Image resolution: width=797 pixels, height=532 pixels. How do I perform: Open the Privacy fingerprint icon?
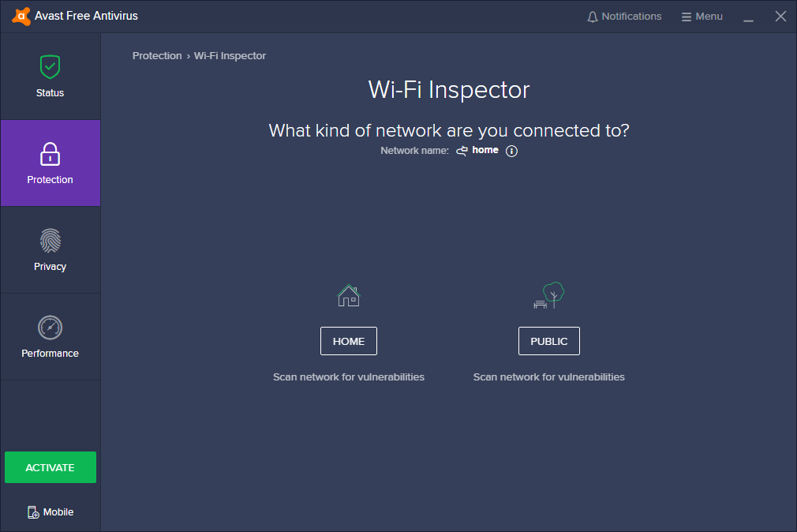coord(50,241)
